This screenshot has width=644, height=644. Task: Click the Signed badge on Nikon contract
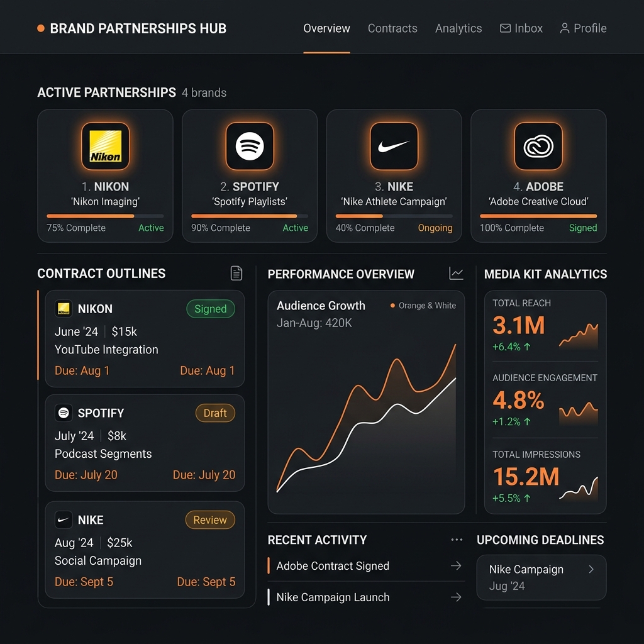211,308
